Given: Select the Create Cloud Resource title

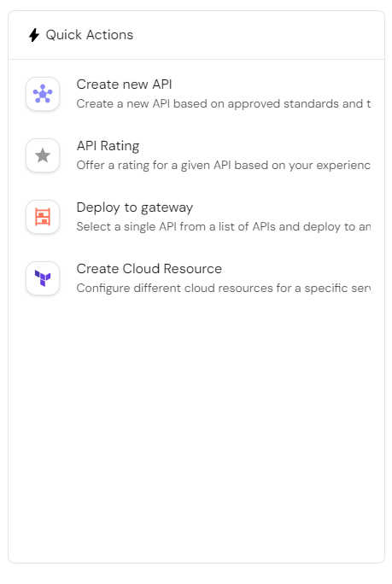Looking at the screenshot, I should coord(149,269).
